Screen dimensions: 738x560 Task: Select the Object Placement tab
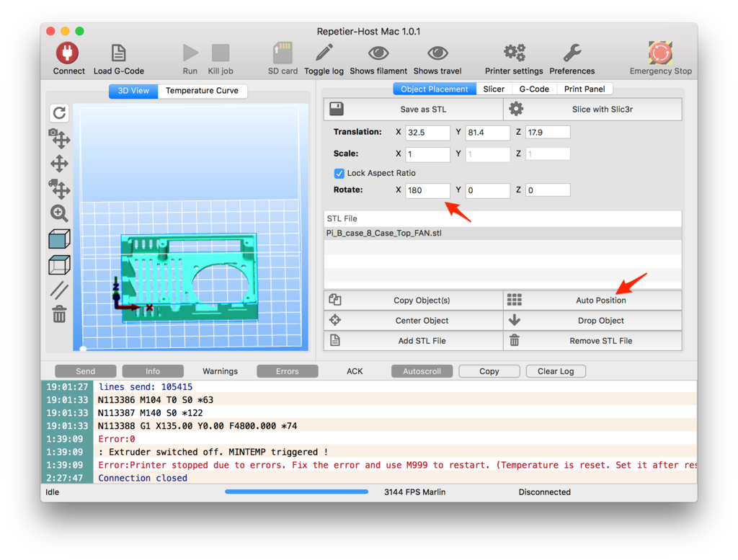pyautogui.click(x=435, y=89)
